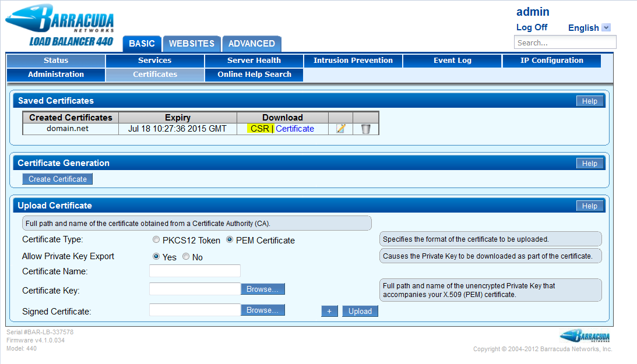Open Help for Certificate Generation
Viewport: 637px width, 364px height.
pyautogui.click(x=589, y=164)
